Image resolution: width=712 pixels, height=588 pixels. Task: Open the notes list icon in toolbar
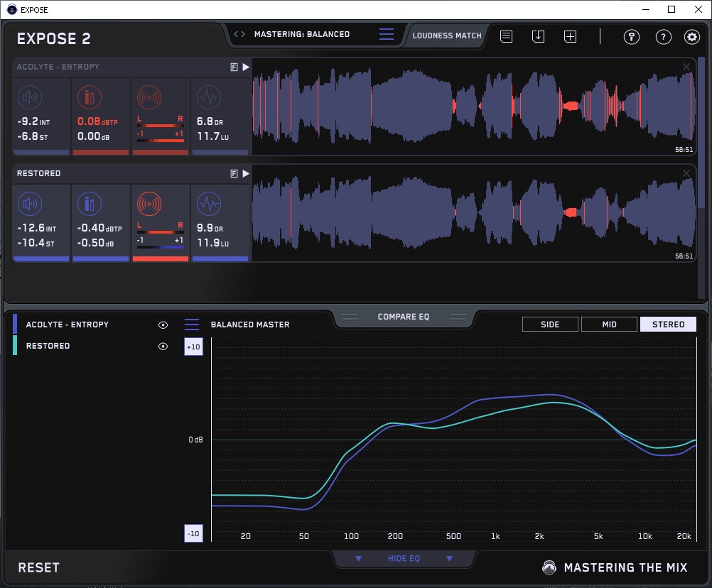(x=506, y=36)
